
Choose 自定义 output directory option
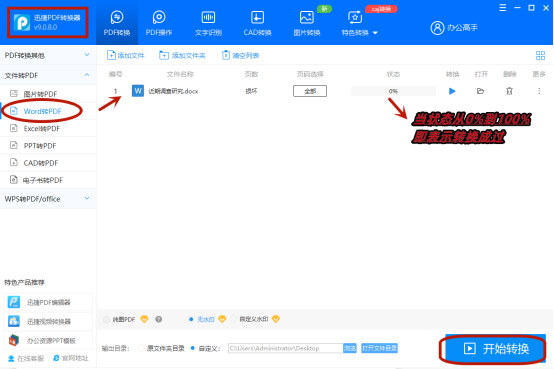tap(193, 348)
